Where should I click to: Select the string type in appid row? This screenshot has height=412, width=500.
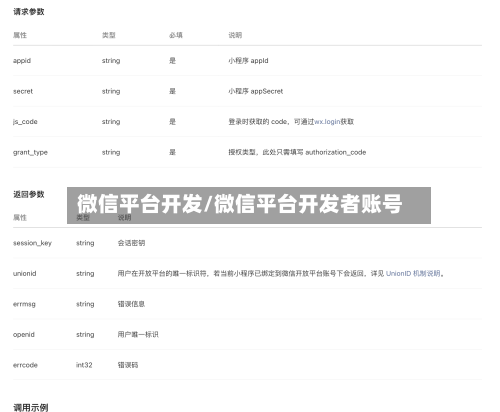click(x=111, y=61)
